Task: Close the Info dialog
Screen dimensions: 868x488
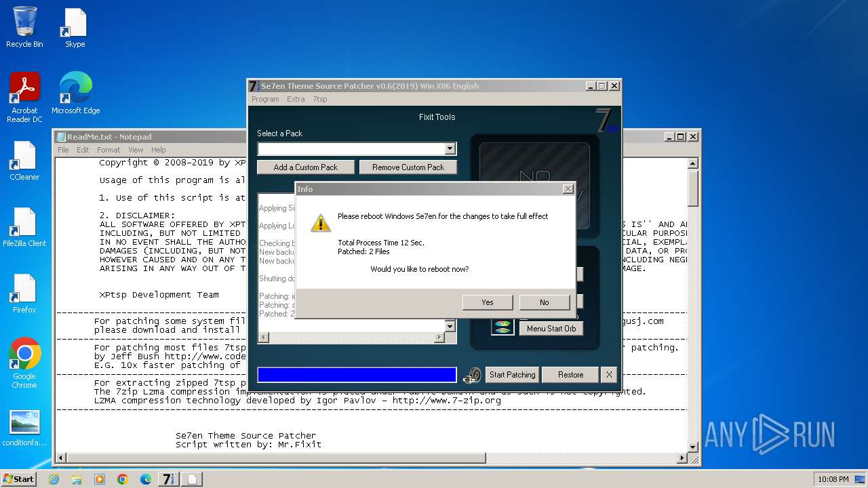Action: coord(568,189)
